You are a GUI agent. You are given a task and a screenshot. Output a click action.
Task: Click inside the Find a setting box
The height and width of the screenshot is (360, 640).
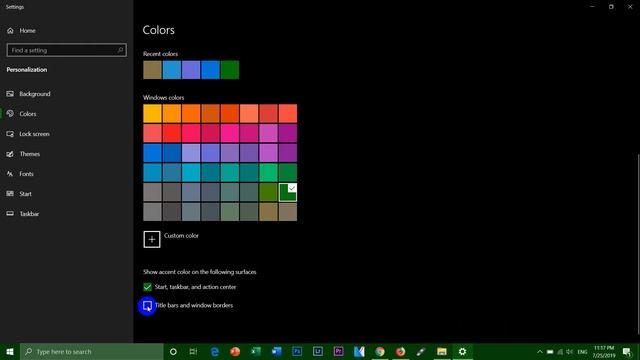point(67,50)
